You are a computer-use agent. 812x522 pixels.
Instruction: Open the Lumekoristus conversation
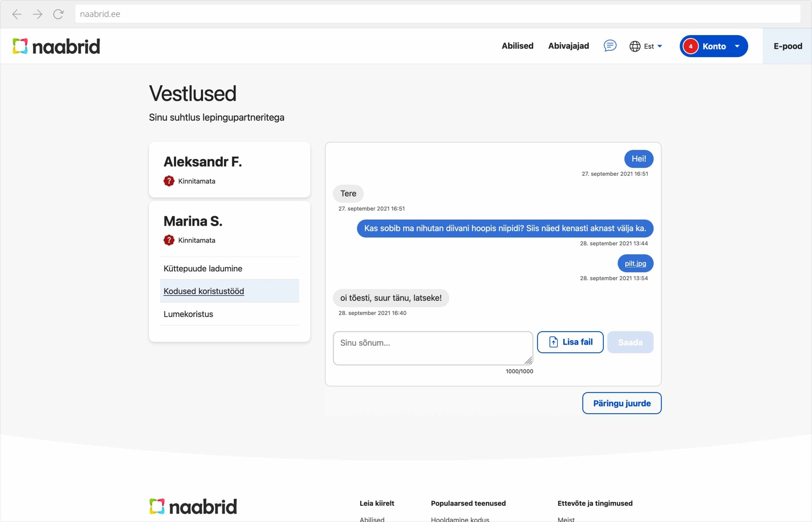click(188, 314)
